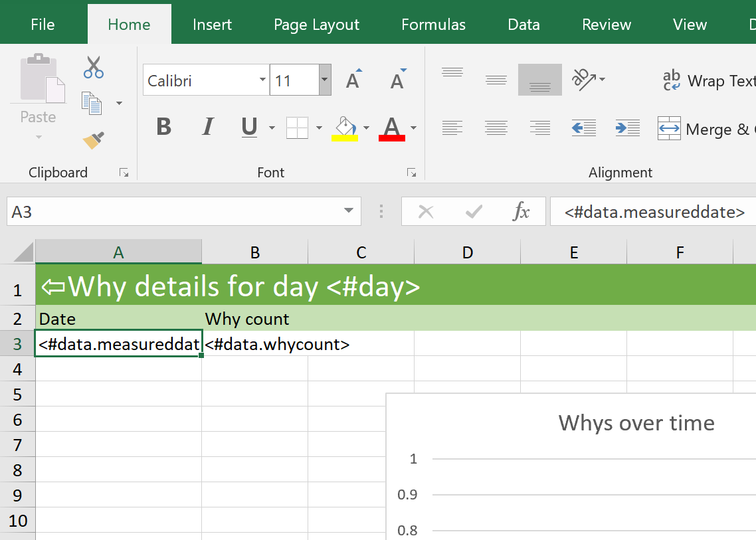Click the 'Date' header cell

pyautogui.click(x=119, y=318)
